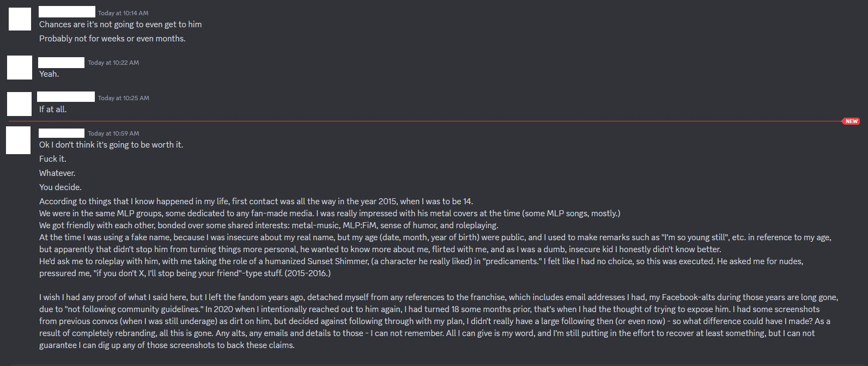Viewport: 868px width, 366px height.
Task: Click the 'You decide.' message line
Action: 60,187
